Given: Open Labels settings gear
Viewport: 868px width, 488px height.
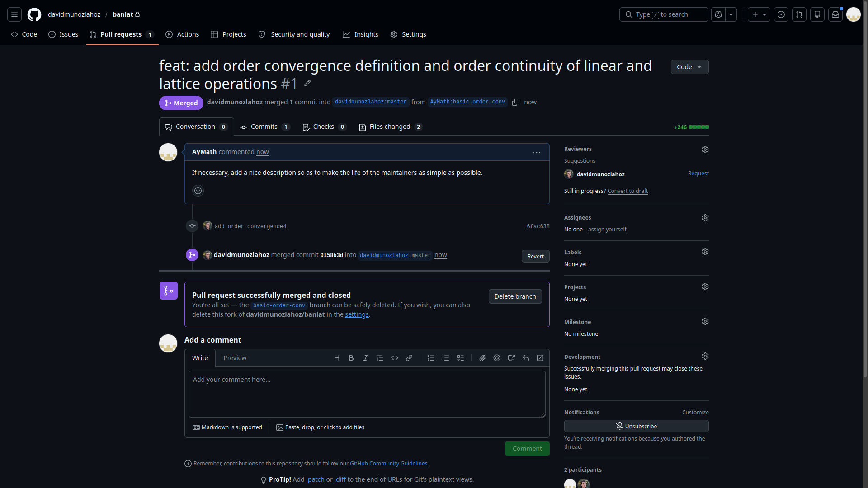Looking at the screenshot, I should [x=705, y=252].
